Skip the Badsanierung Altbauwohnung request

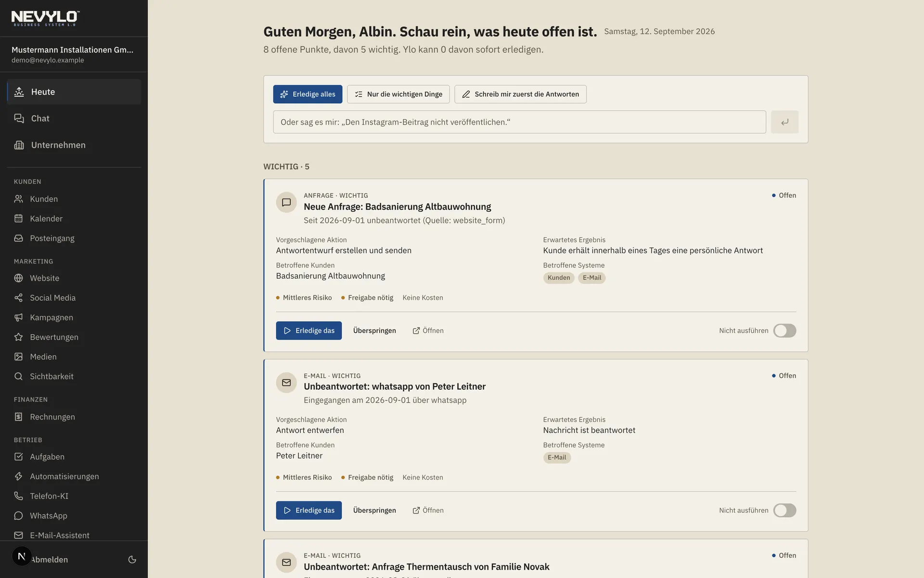374,331
